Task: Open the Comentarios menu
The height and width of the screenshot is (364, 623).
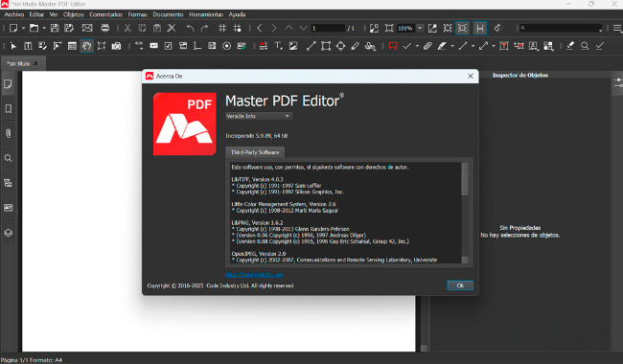Action: click(x=105, y=14)
